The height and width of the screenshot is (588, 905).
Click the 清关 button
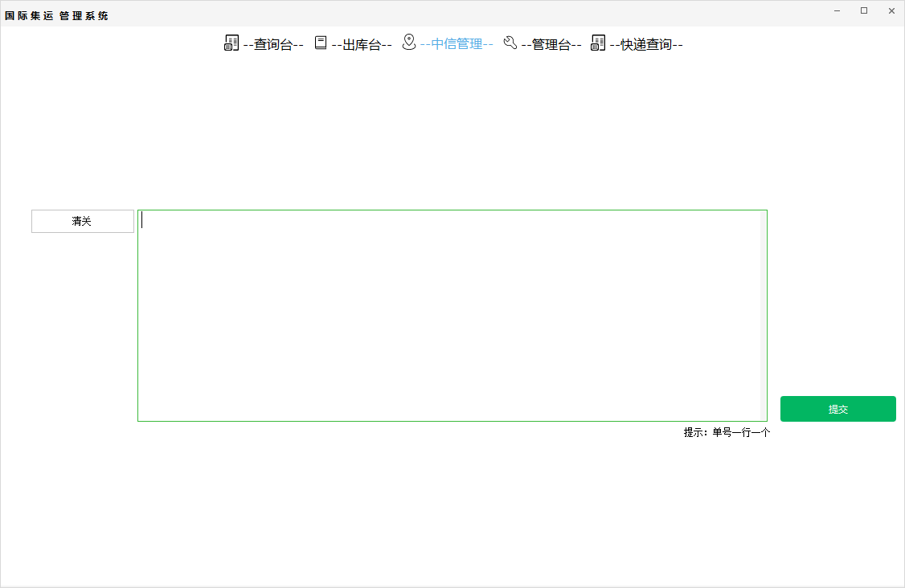point(83,221)
